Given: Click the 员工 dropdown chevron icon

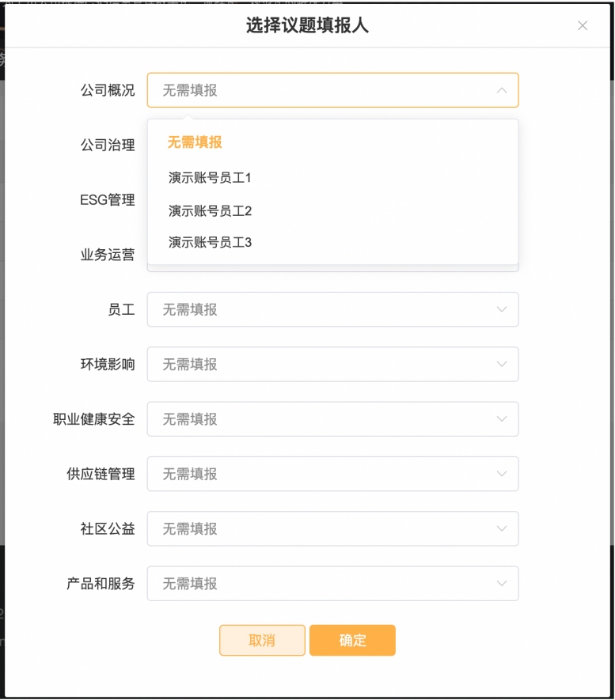Looking at the screenshot, I should [x=502, y=309].
